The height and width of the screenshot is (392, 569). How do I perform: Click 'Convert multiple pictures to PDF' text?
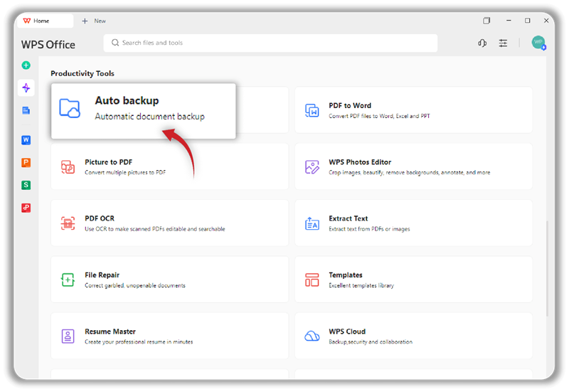[125, 172]
